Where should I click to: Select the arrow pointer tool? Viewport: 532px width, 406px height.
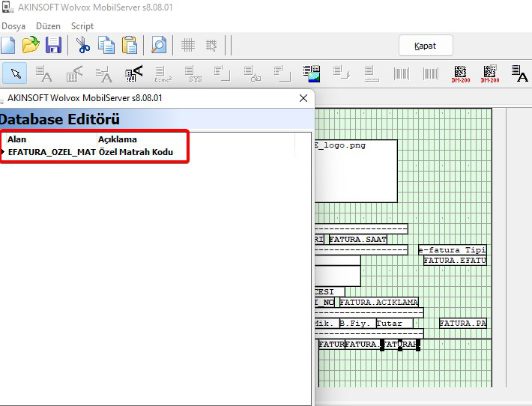pyautogui.click(x=15, y=73)
